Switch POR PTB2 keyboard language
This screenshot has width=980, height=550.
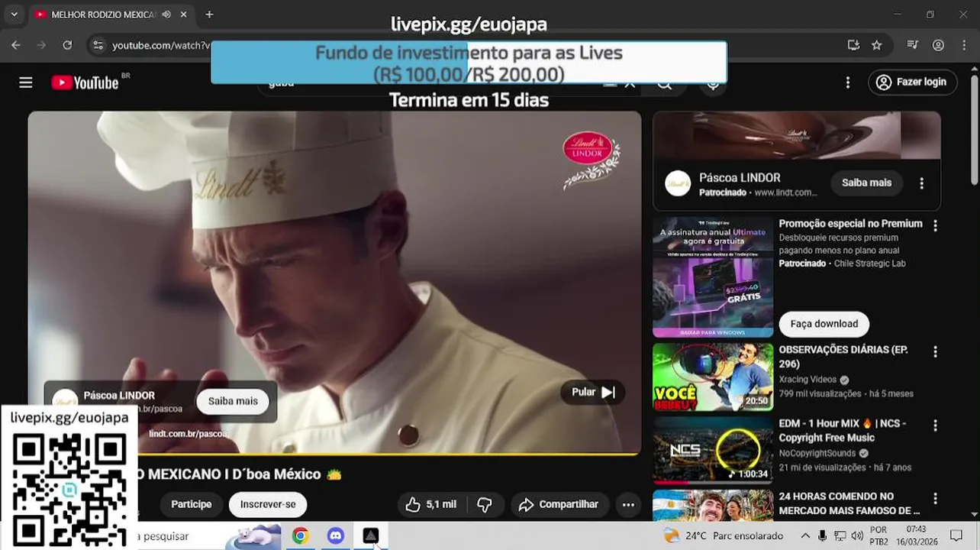pyautogui.click(x=878, y=535)
